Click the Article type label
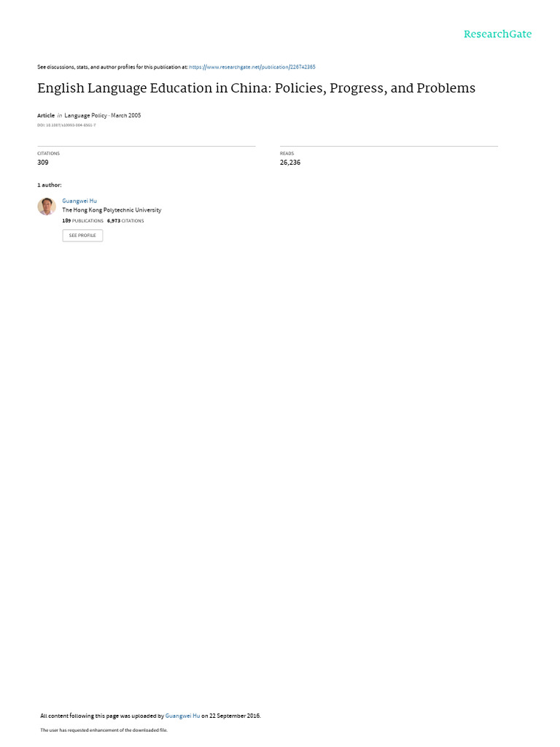Image resolution: width=560 pixels, height=747 pixels. [46, 115]
